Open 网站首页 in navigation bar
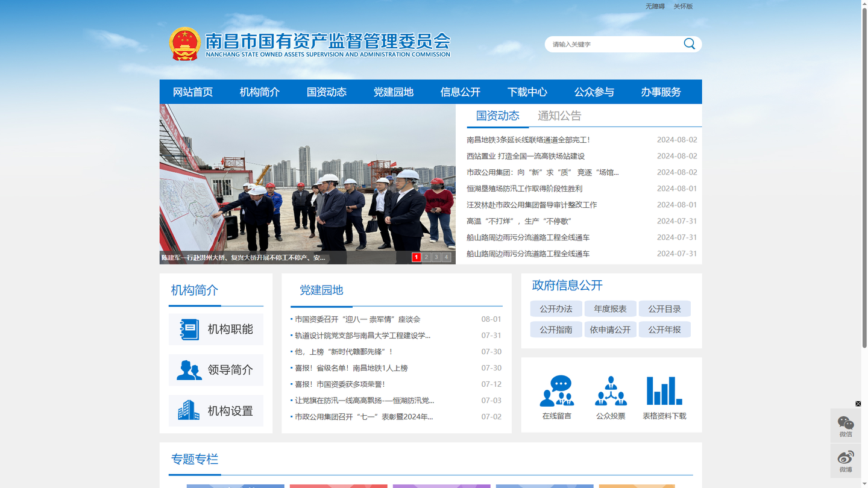Screen dimensions: 868x488 pos(193,92)
